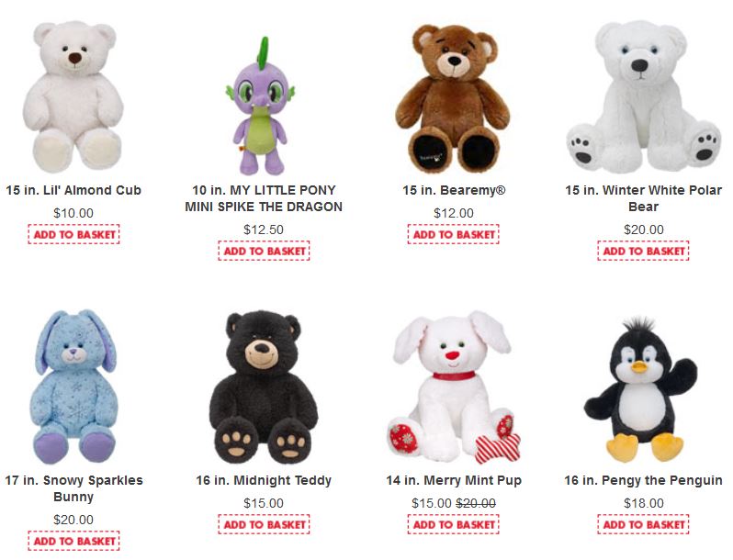Open the black Midnight Teddy image
Viewport: 733px width, 560px height.
click(264, 387)
